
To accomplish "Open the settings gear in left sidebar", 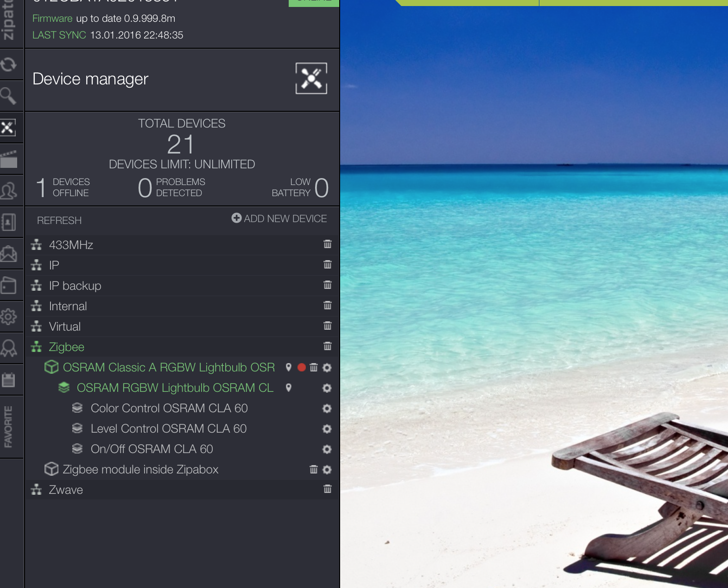I will tap(9, 317).
